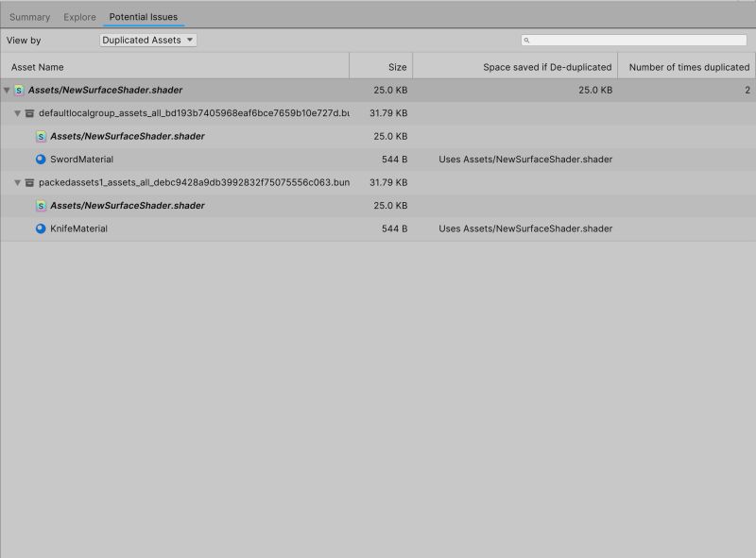Click the shader icon under defaultlocalgroup bundle
The image size is (756, 558).
coord(41,136)
